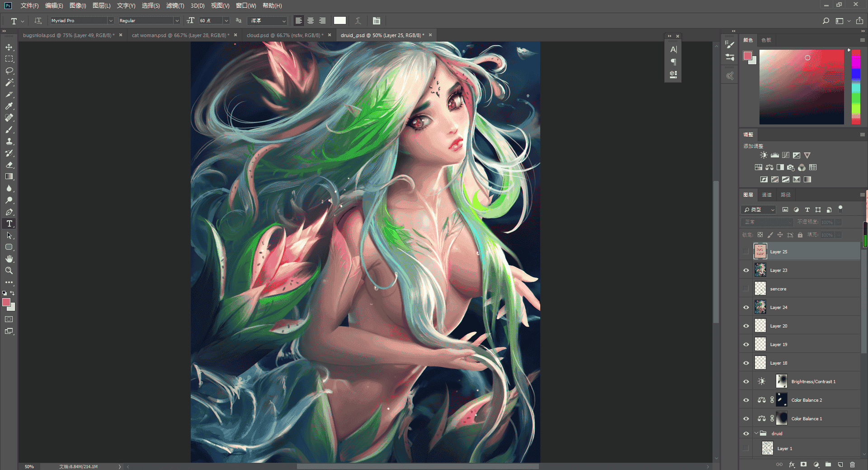
Task: Open the search icon in options bar
Action: 826,20
